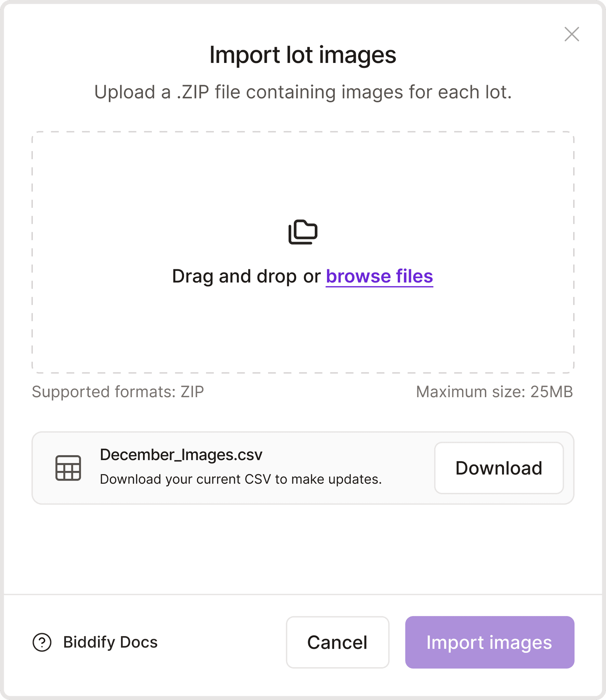Click 'Download your current CSV' description text
The width and height of the screenshot is (606, 700).
pos(241,479)
